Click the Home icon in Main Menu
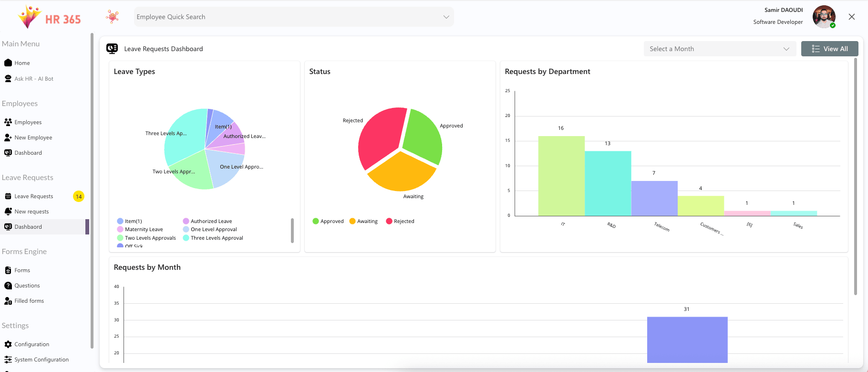This screenshot has width=868, height=372. pyautogui.click(x=8, y=63)
